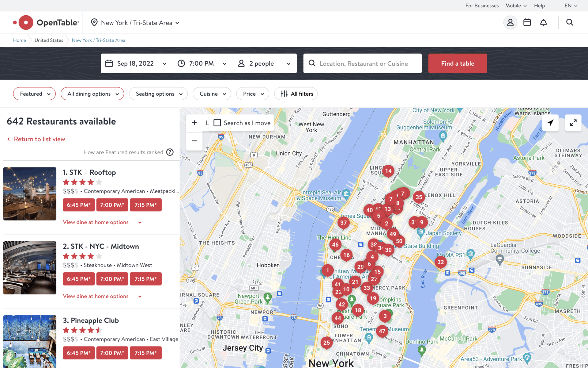Open the For Businesses link
Viewport: 588px width, 368px height.
click(x=482, y=6)
